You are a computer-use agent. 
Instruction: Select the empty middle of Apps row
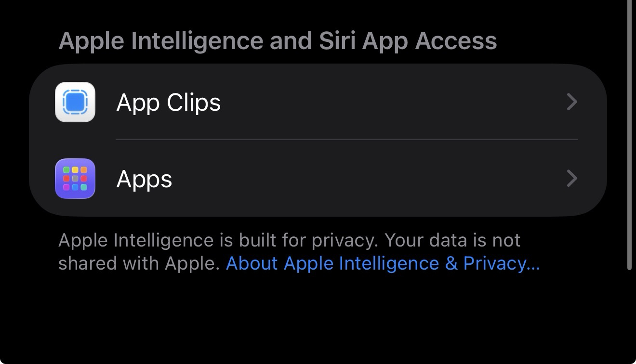366,179
